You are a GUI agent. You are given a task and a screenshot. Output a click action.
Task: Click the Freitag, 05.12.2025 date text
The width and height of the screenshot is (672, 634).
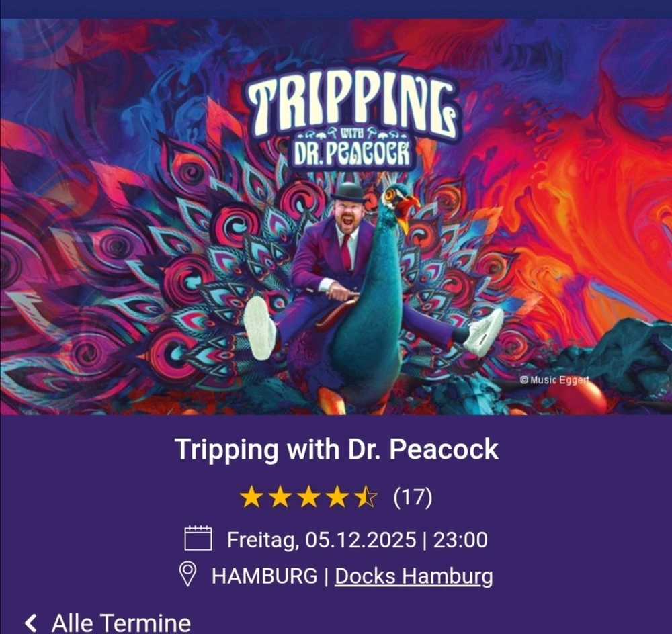tap(321, 539)
